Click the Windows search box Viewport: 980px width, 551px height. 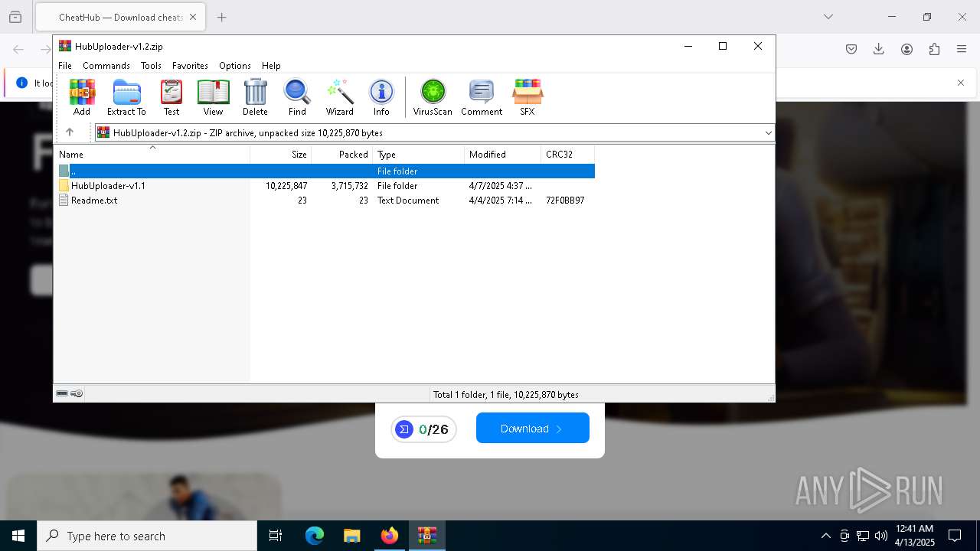click(x=147, y=536)
